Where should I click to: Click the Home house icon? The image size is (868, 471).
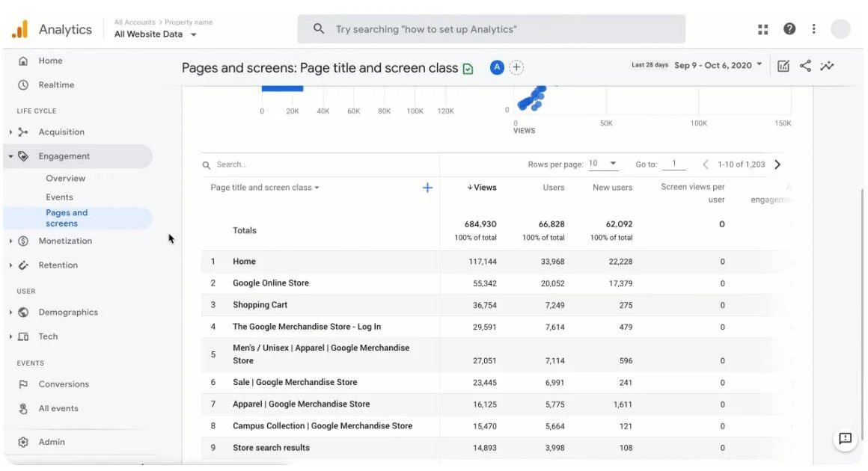23,61
